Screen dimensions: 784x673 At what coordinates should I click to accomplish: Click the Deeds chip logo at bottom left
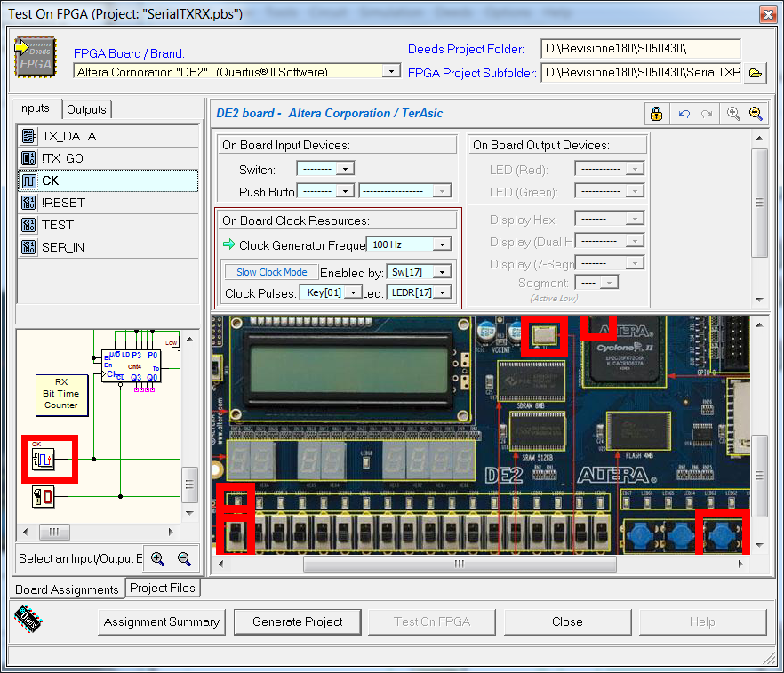tap(28, 619)
